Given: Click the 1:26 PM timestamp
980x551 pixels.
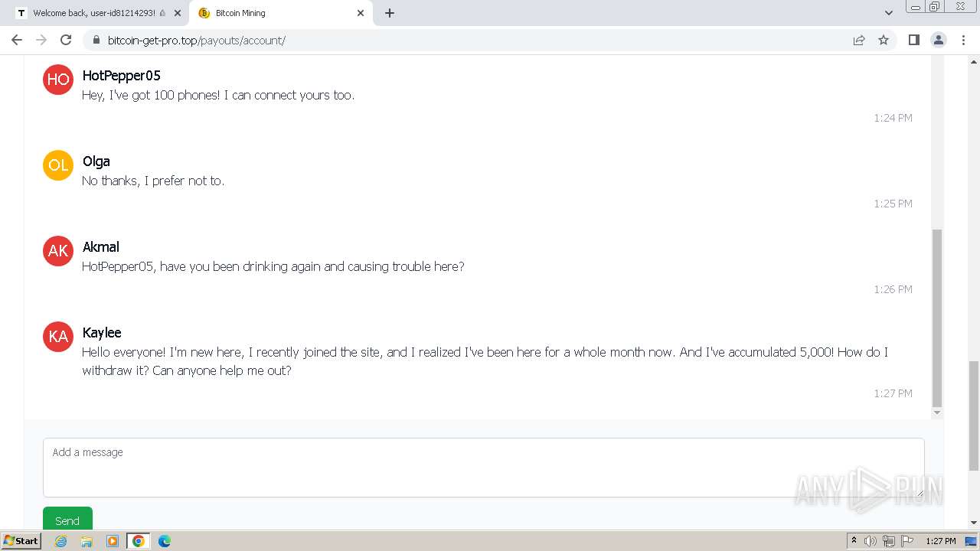Looking at the screenshot, I should click(x=893, y=289).
